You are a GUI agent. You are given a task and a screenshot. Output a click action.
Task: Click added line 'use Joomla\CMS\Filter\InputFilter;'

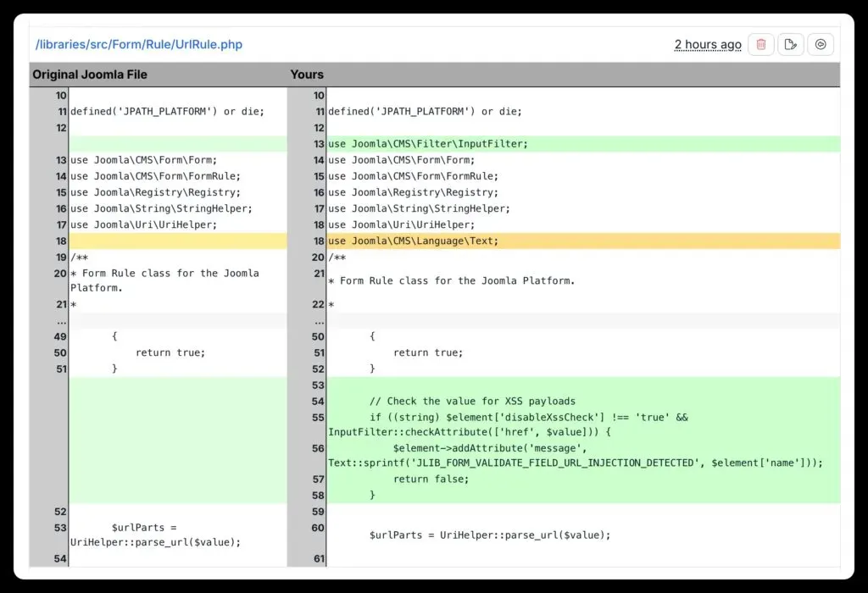coord(428,144)
